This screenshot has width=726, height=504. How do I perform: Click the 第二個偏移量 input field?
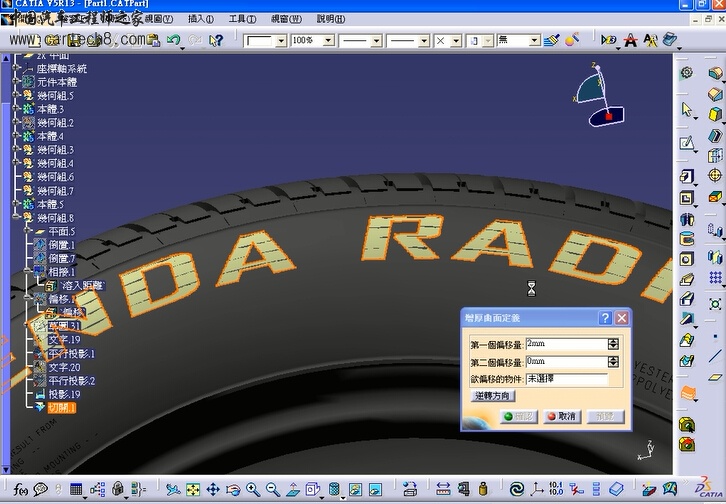567,361
